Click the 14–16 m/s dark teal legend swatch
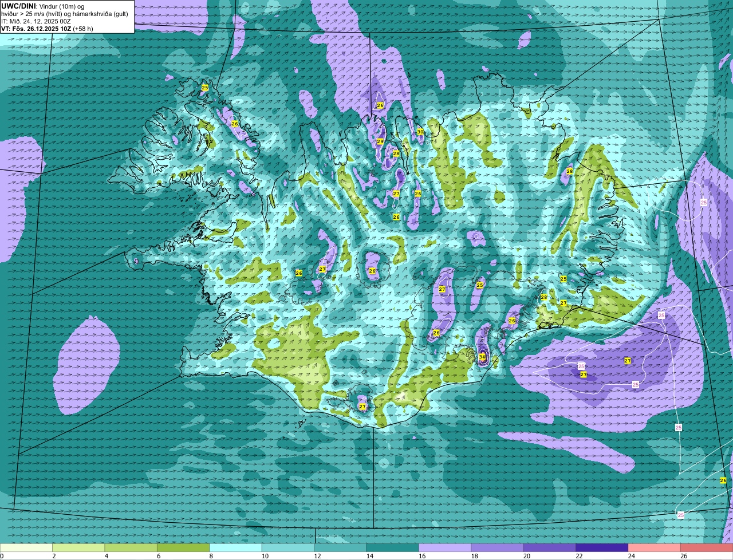733x560 pixels. 393,547
